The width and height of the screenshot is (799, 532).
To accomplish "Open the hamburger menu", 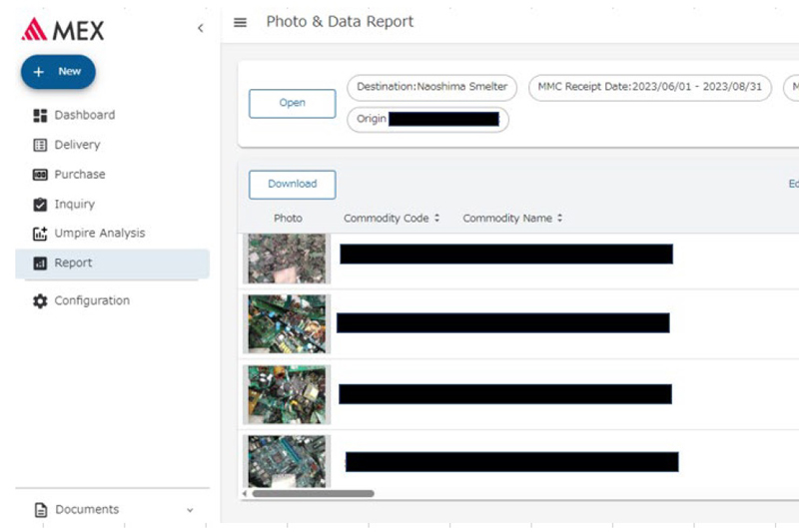I will coord(240,23).
